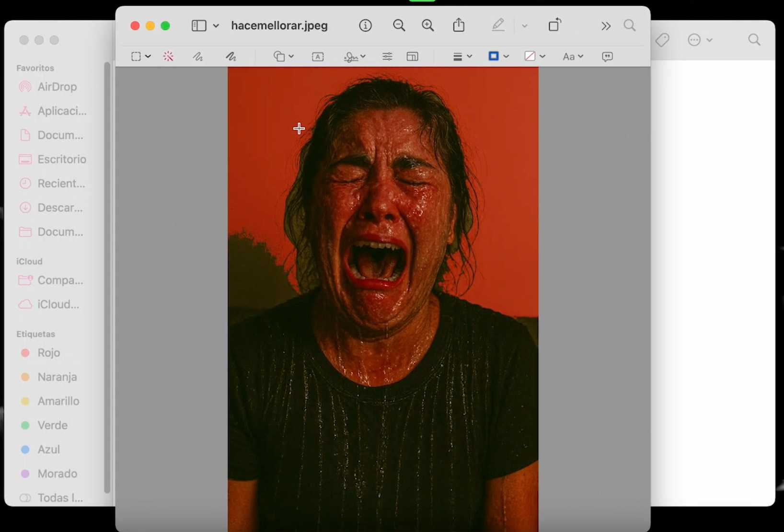Toggle the sidebar view button
This screenshot has height=532, width=784.
point(199,25)
